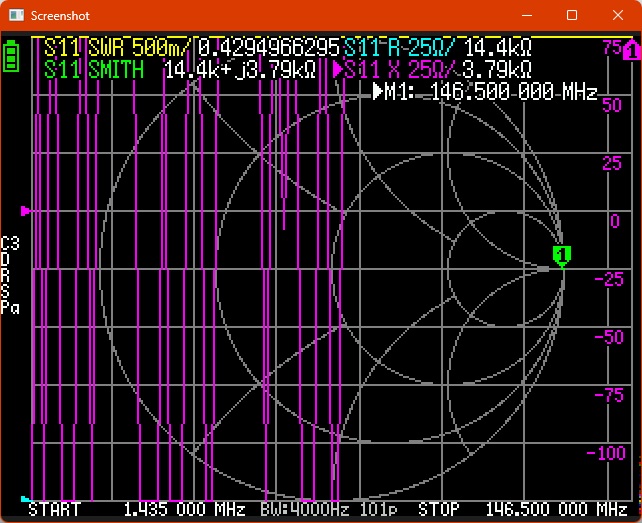
Task: Maximize the Screenshot window
Action: point(572,16)
